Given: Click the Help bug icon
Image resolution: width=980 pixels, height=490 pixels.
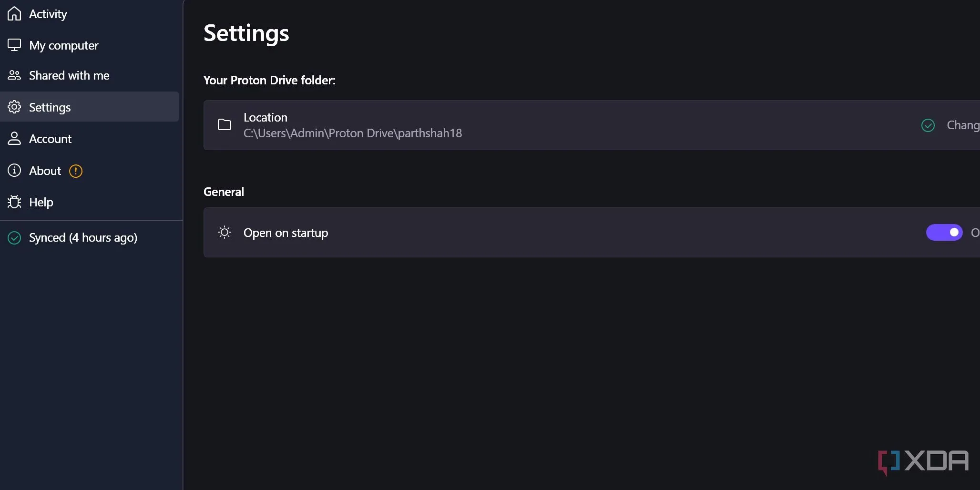Looking at the screenshot, I should pyautogui.click(x=14, y=202).
